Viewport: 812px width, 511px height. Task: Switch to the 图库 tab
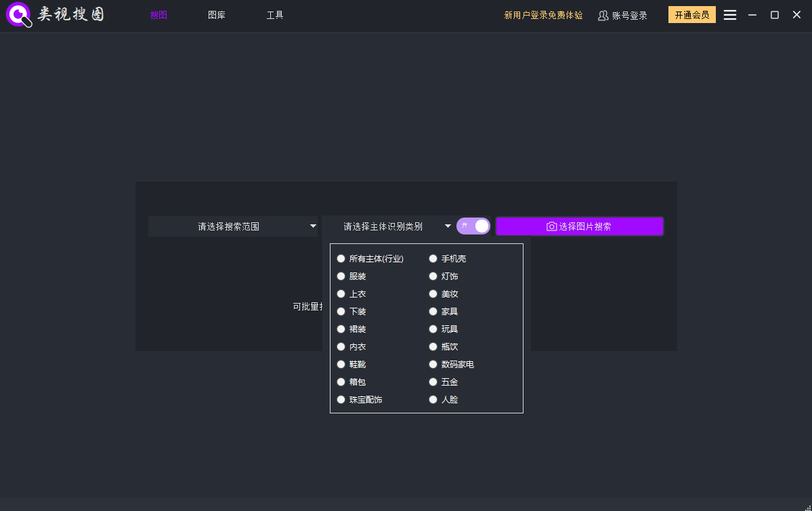coord(217,15)
